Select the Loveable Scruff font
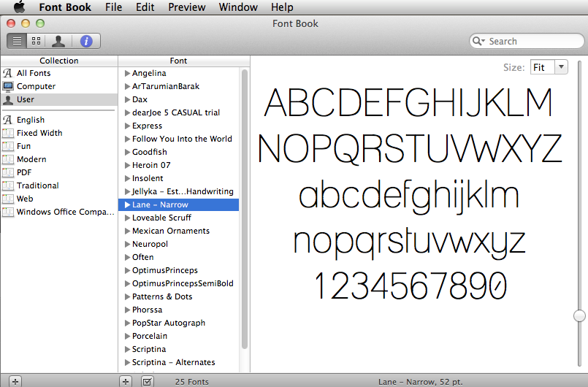The height and width of the screenshot is (387, 588). pyautogui.click(x=178, y=218)
